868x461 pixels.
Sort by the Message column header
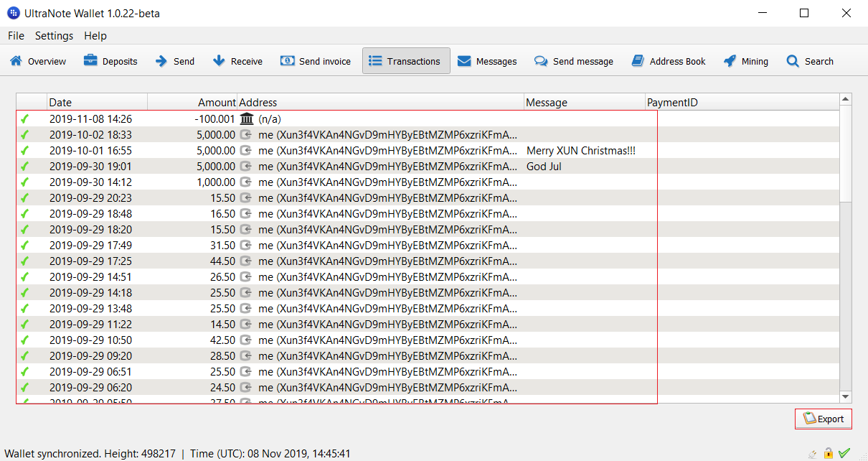(585, 103)
